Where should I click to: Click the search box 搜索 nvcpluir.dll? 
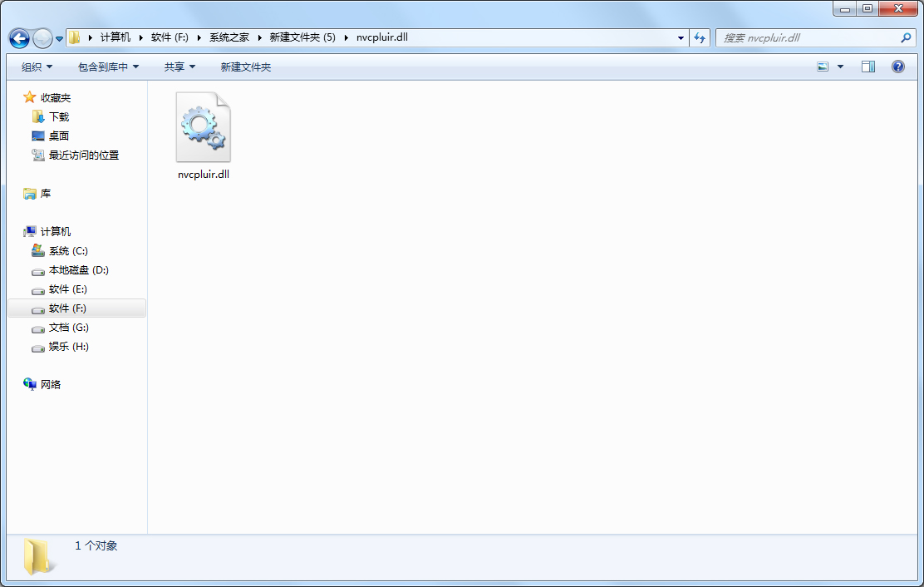click(806, 38)
